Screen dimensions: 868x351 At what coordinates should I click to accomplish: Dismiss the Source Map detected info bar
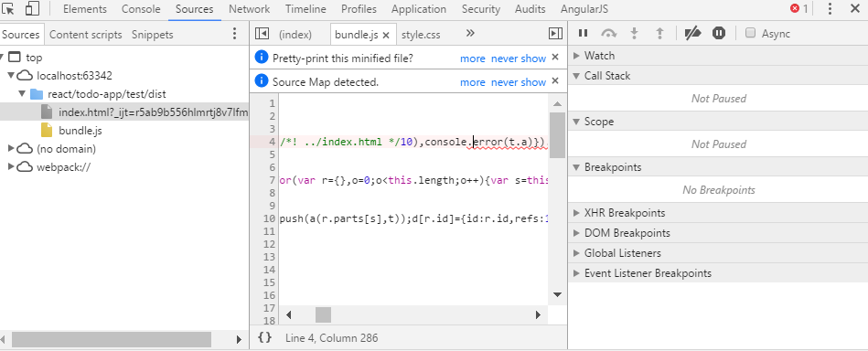coord(555,80)
